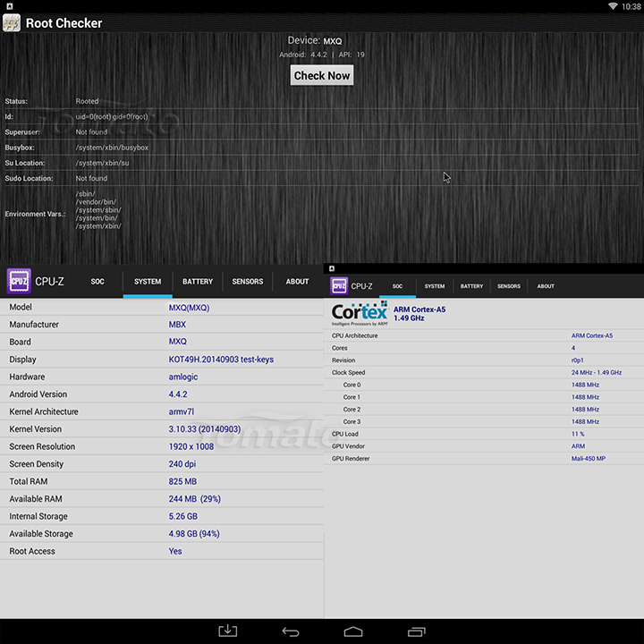Click the CPU Architecture row label
The height and width of the screenshot is (644, 644).
click(x=354, y=335)
